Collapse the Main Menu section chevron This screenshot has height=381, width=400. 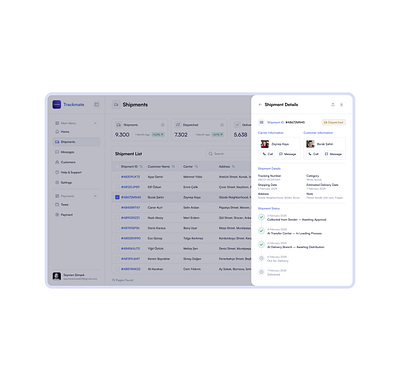[95, 123]
